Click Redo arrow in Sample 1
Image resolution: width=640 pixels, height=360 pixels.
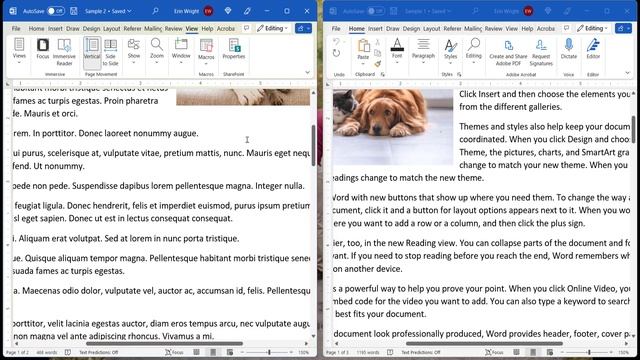(336, 53)
